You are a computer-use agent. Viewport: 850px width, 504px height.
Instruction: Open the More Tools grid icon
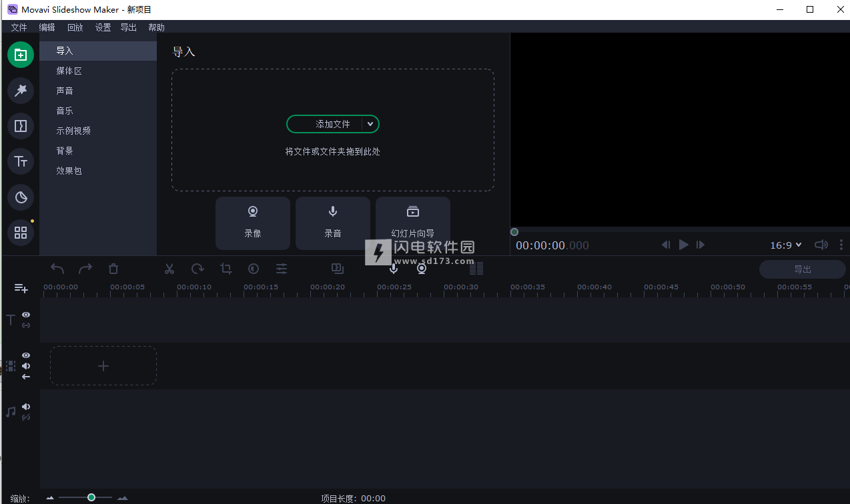coord(21,233)
